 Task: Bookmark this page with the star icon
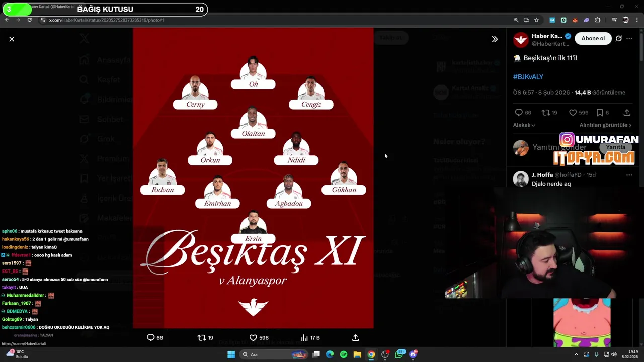(536, 20)
